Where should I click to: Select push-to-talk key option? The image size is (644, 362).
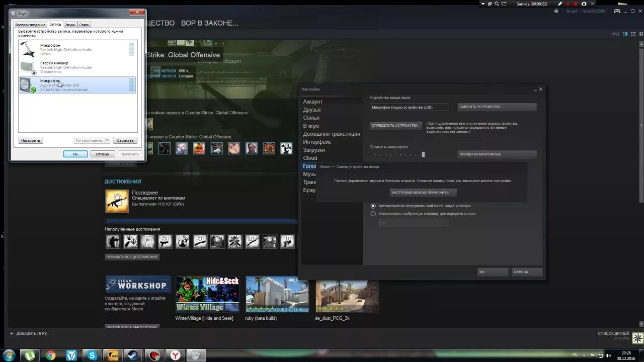[373, 214]
